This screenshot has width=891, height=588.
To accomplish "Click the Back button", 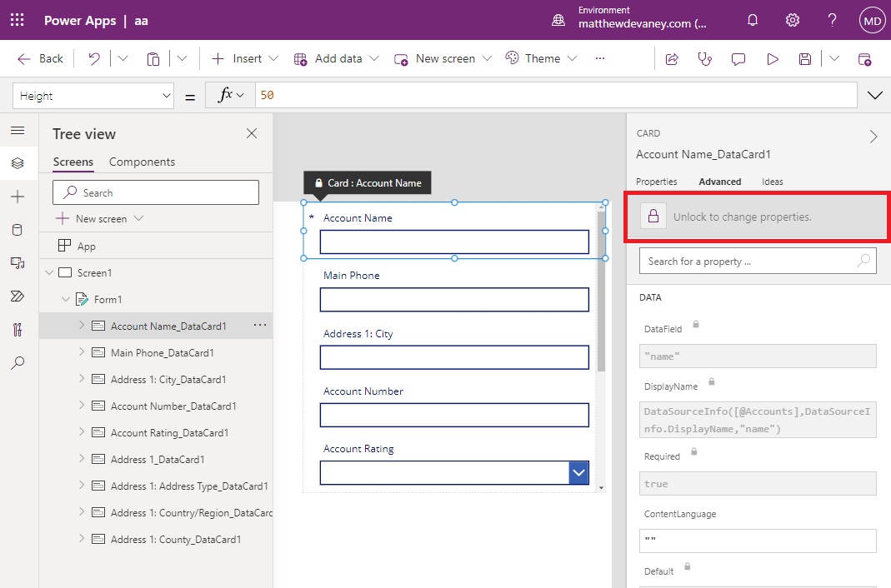I will pyautogui.click(x=39, y=58).
